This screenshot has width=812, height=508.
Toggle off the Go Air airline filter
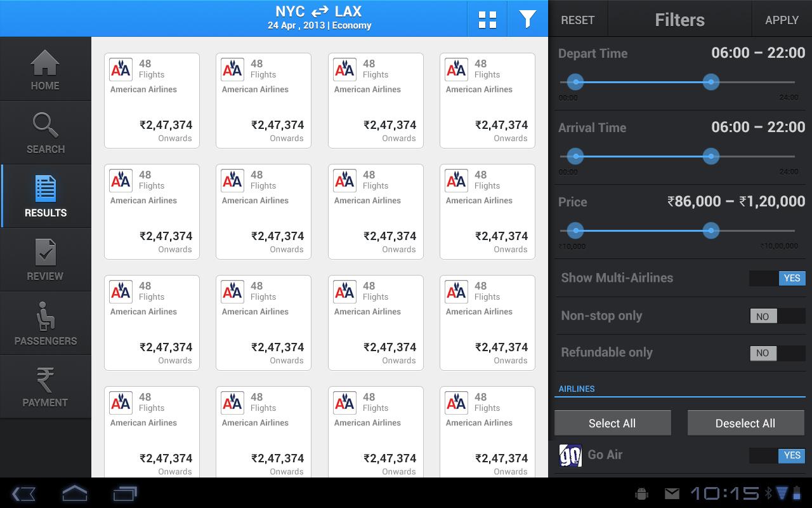pyautogui.click(x=777, y=455)
